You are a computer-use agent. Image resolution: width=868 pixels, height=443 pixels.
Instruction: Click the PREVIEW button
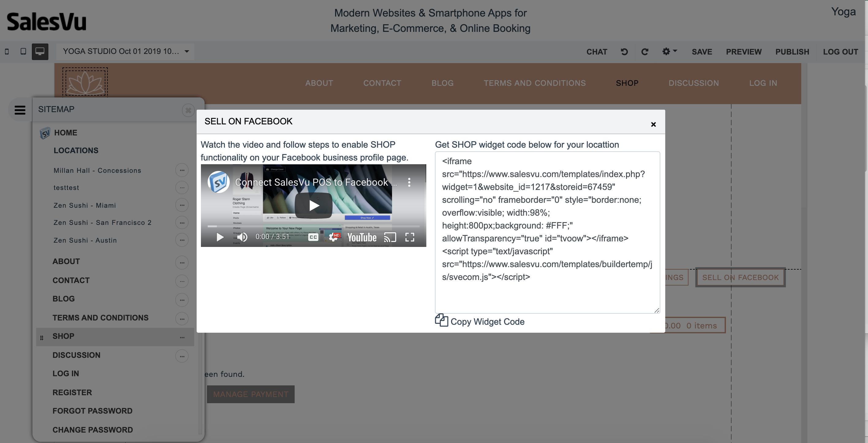pos(743,52)
